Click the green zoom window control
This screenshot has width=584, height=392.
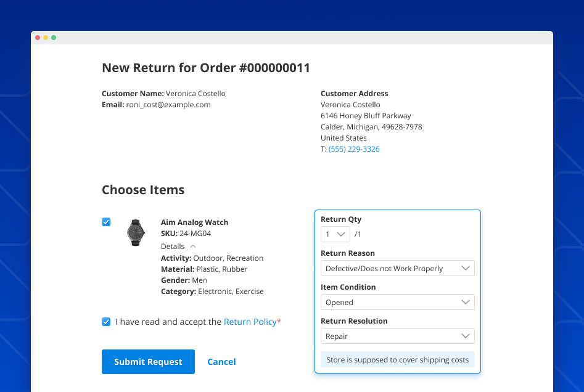pos(54,37)
